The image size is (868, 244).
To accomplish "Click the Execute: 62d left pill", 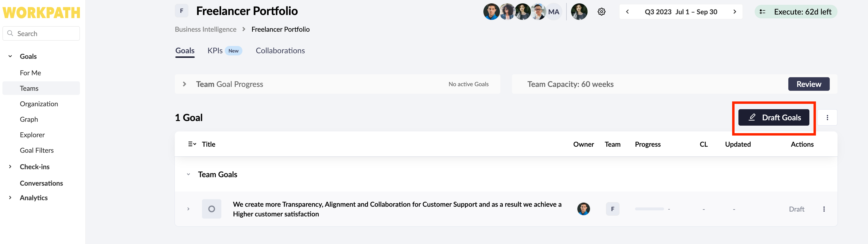I will (x=796, y=12).
